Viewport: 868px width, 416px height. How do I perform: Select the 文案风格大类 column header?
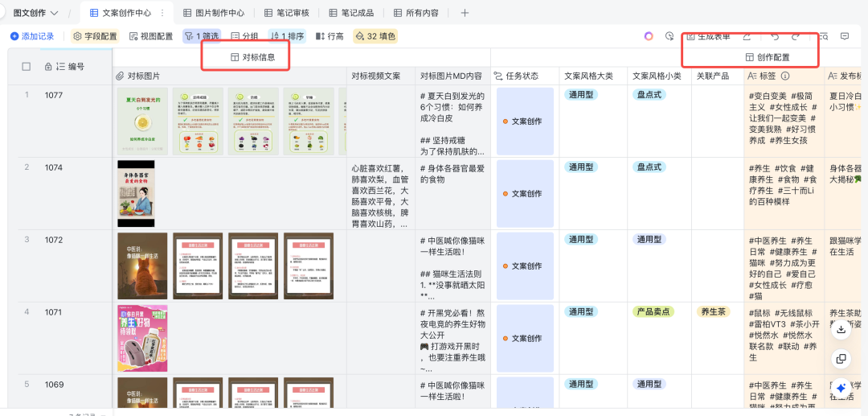pos(593,76)
